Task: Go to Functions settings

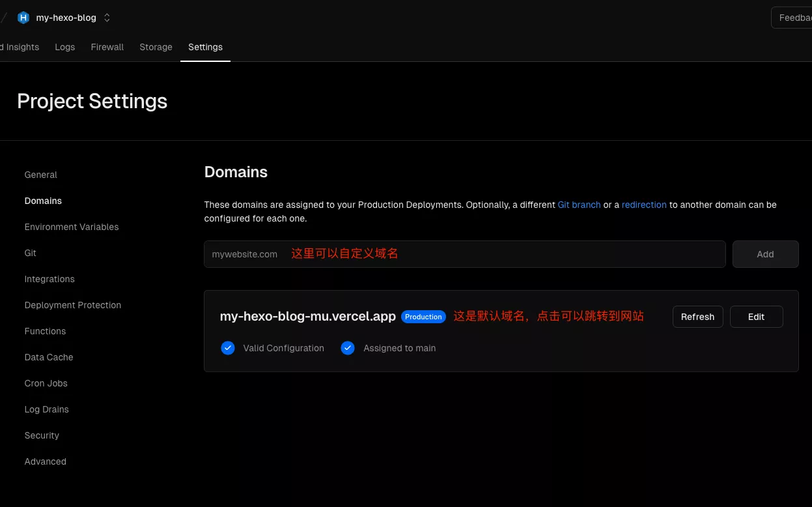Action: 45,331
